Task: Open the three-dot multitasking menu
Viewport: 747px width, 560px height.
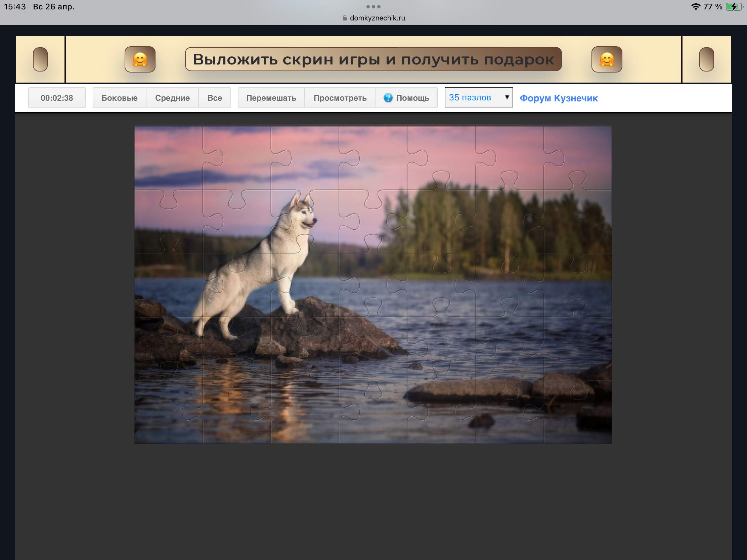Action: pyautogui.click(x=373, y=7)
